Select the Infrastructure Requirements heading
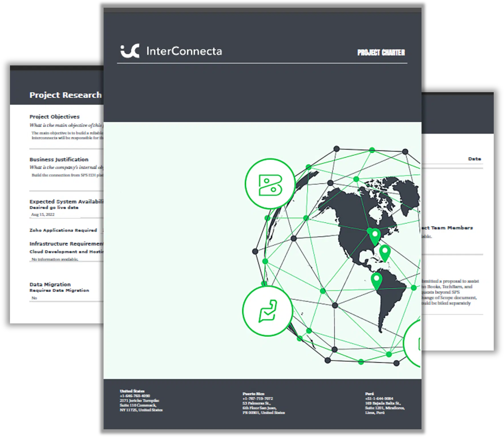This screenshot has width=504, height=437. 66,243
